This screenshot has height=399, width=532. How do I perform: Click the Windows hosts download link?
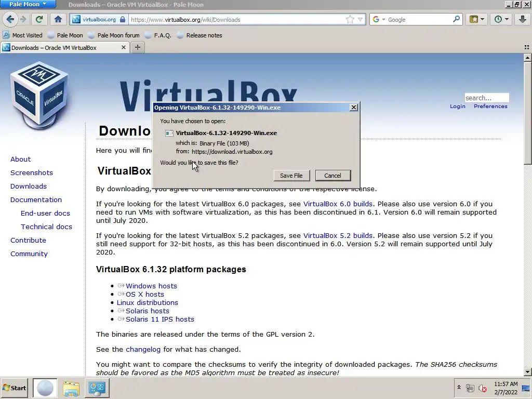coord(151,286)
